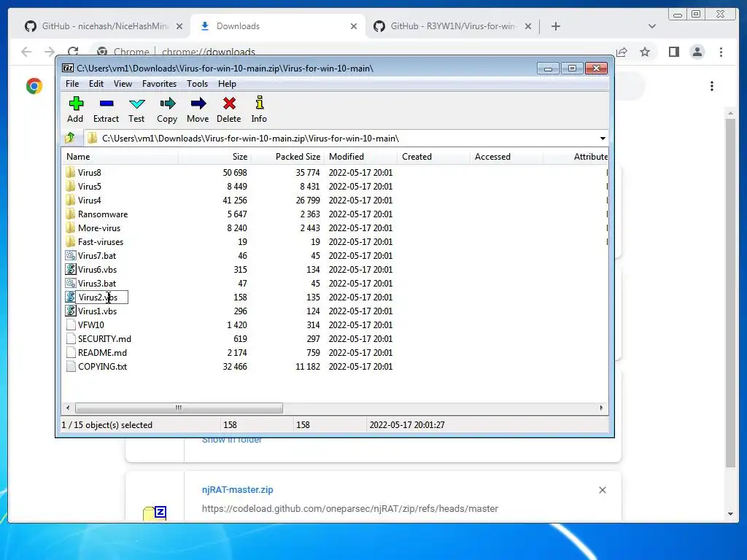Click the 7-Zip horizontal scrollbar thumb

(x=179, y=408)
